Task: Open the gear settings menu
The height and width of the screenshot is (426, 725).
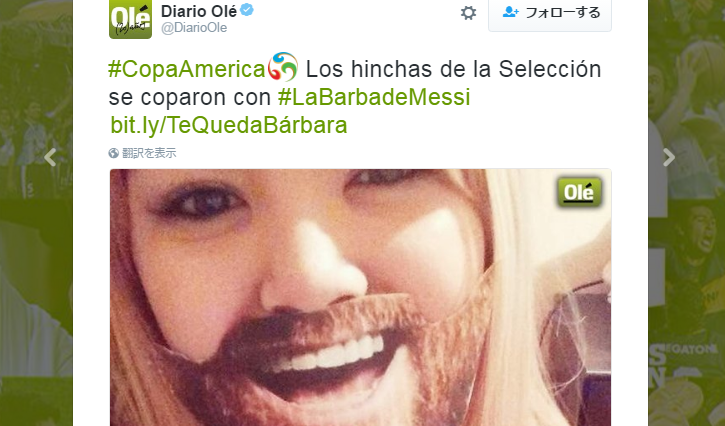Action: (468, 12)
